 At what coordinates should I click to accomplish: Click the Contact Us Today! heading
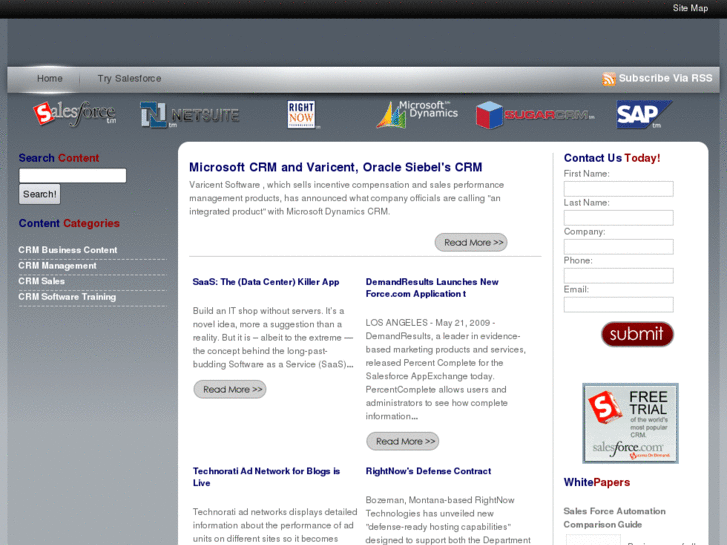pos(612,158)
